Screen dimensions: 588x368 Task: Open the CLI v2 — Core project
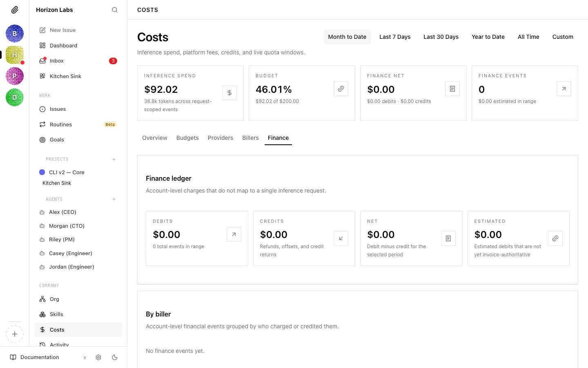(x=78, y=172)
